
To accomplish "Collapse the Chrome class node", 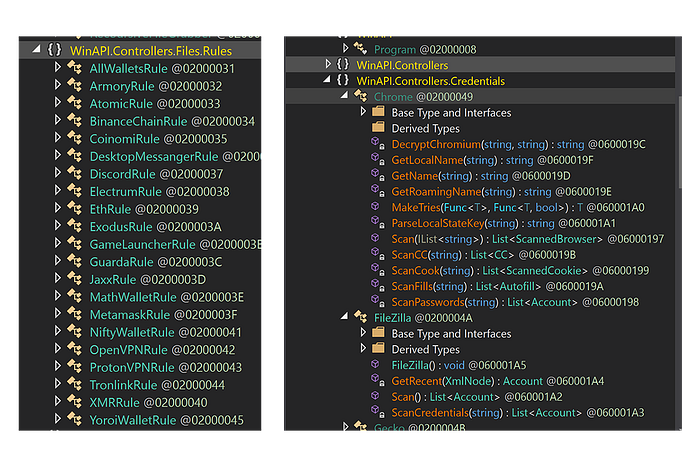I will 344,95.
